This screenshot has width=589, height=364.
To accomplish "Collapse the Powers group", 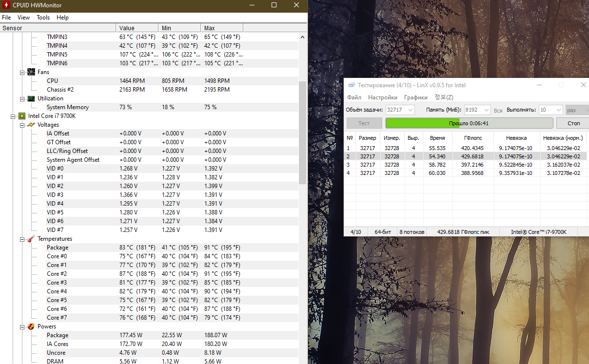I will (x=22, y=326).
